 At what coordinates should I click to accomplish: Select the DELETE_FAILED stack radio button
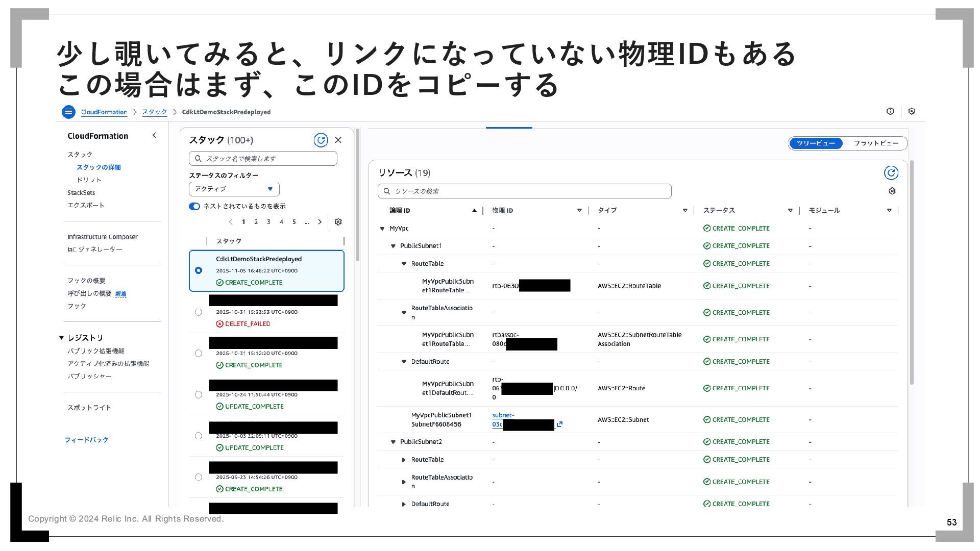[x=199, y=312]
